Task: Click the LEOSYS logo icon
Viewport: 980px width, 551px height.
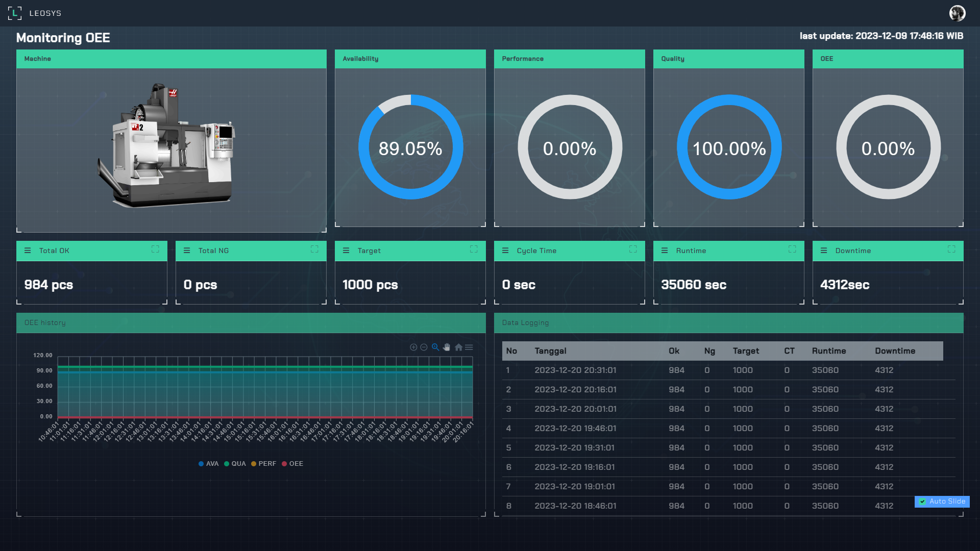Action: pyautogui.click(x=15, y=13)
